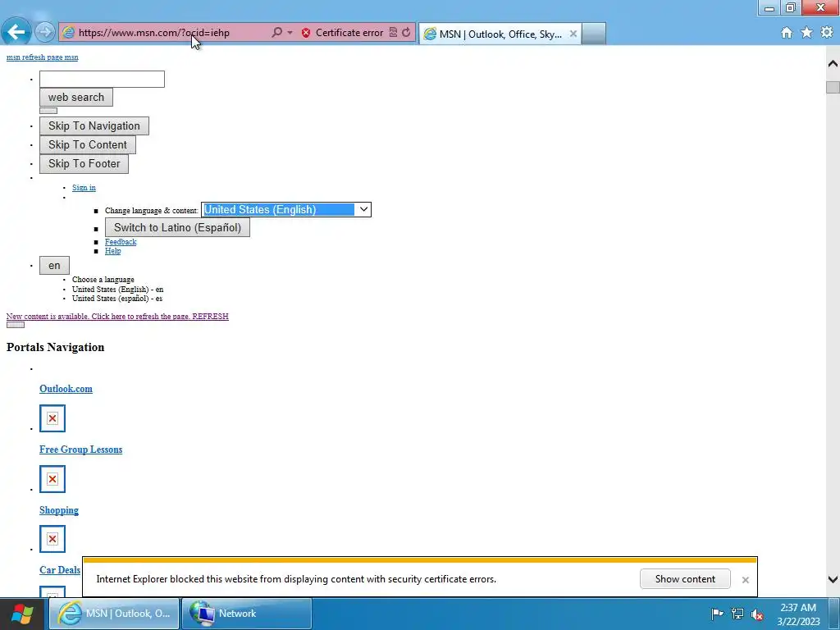This screenshot has width=840, height=630.
Task: Click the web search button
Action: coord(76,98)
